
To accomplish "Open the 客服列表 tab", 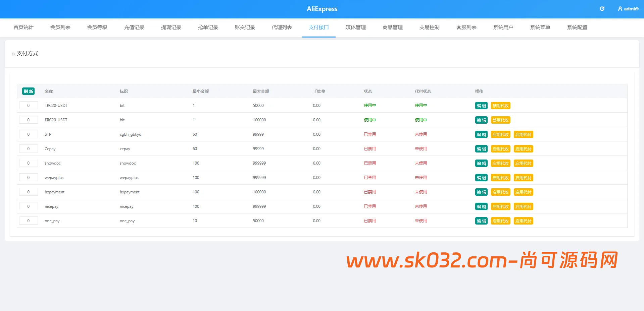I will coord(466,27).
